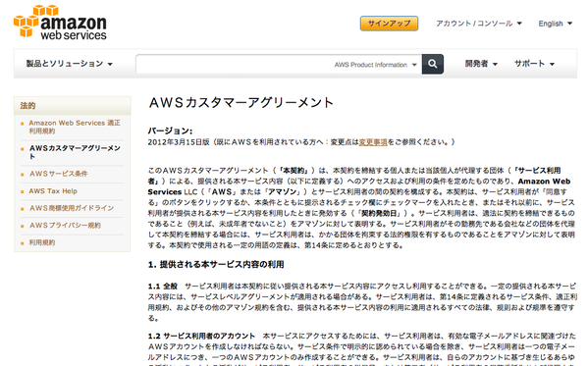Click the 1.2 サービス利用者のアカウント clause label
The image size is (588, 366).
pos(201,336)
